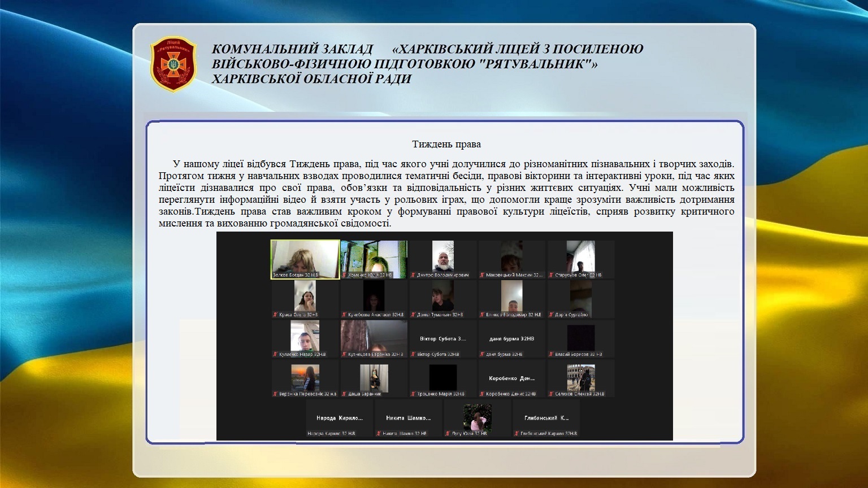Click the lyceum name header text
Viewport: 868px width, 488px height.
tap(427, 64)
